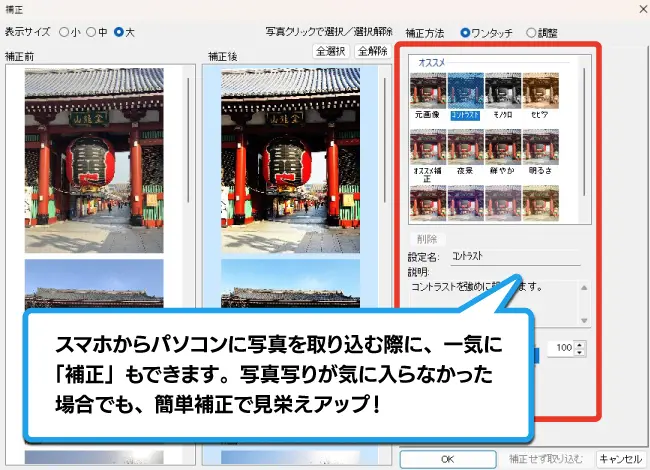Image resolution: width=650 pixels, height=470 pixels.
Task: Apply the モノクロ preset thumbnail
Action: [503, 91]
